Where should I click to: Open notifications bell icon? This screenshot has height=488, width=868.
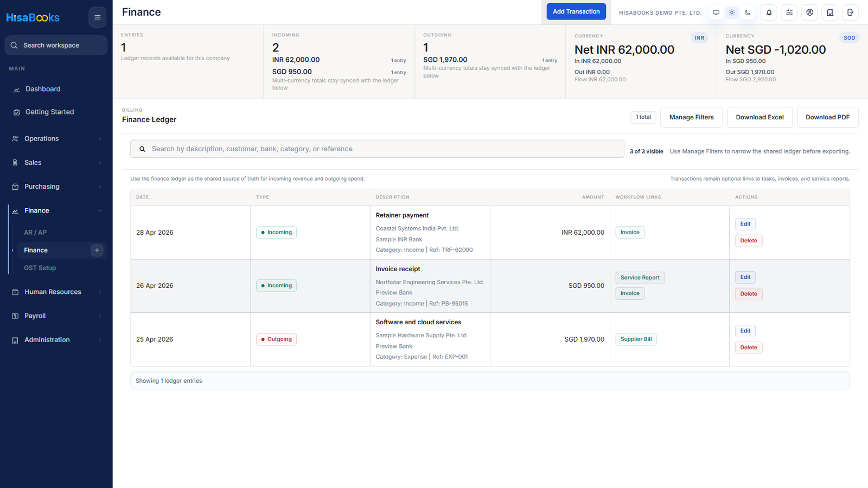point(769,12)
